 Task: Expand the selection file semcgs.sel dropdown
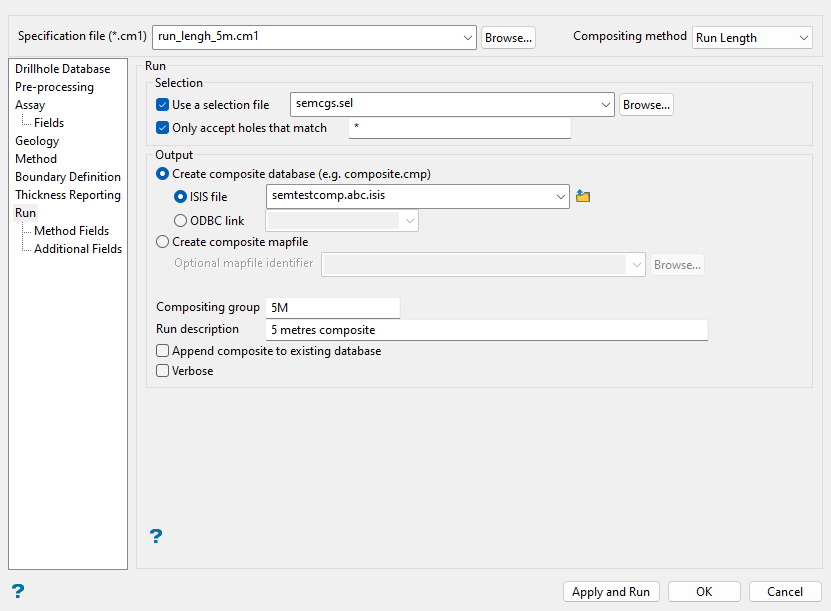tap(605, 104)
